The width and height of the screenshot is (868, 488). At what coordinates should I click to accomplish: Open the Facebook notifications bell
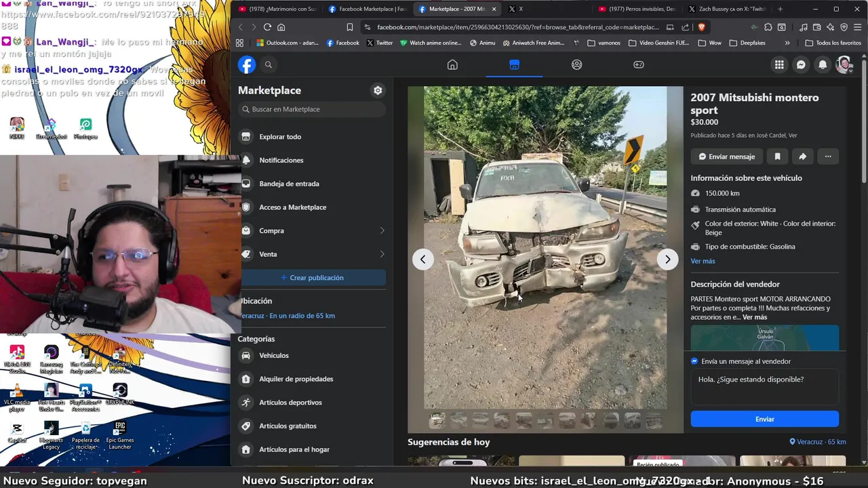(823, 64)
